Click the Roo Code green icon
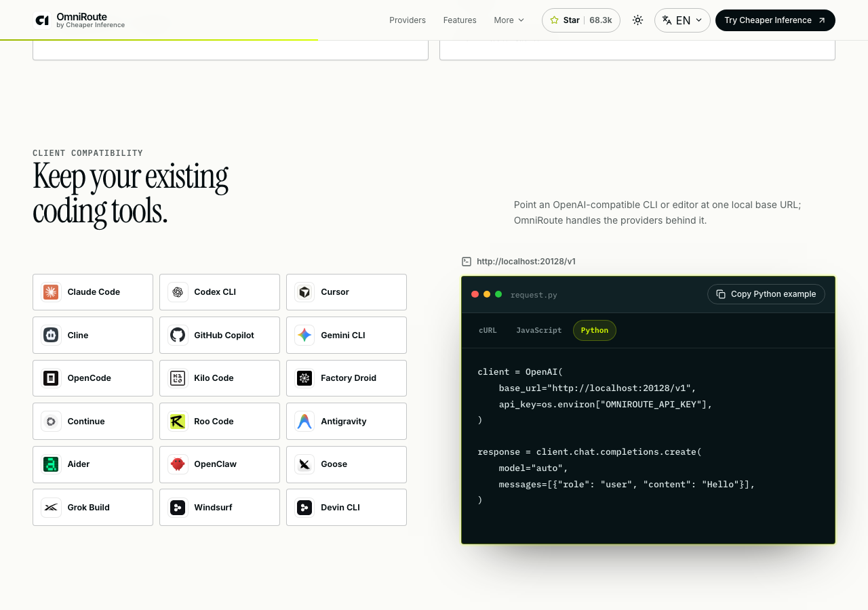868x610 pixels. (x=178, y=422)
